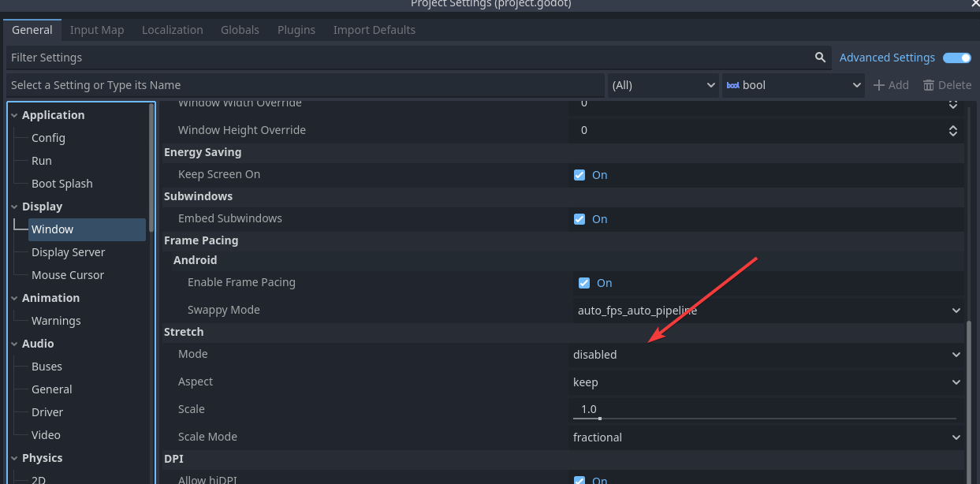This screenshot has width=980, height=484.
Task: Select Display Server in the sidebar
Action: coord(68,252)
